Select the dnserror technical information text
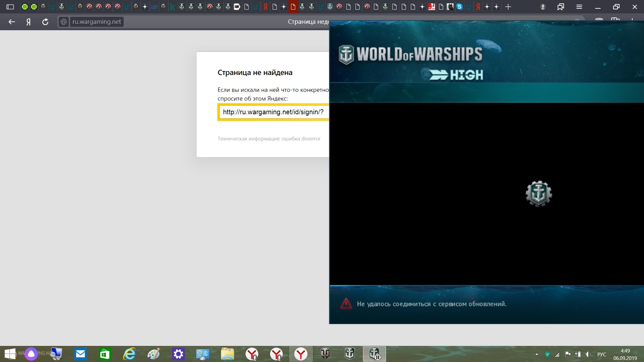Screen dimensions: 644x362 click(x=269, y=138)
